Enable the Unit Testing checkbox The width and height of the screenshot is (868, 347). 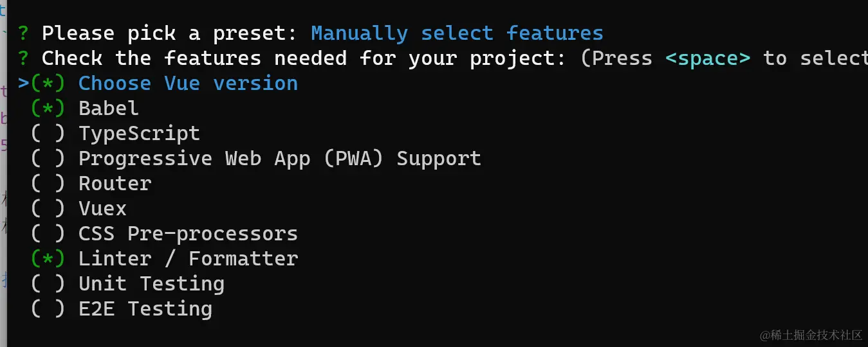(x=48, y=284)
